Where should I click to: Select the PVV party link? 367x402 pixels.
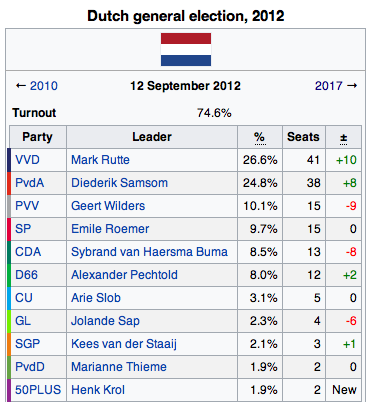click(x=27, y=206)
